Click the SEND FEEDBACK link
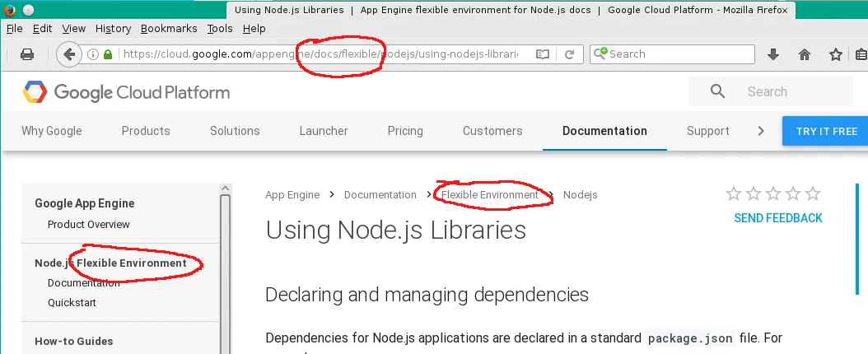Viewport: 868px width, 354px height. 778,218
